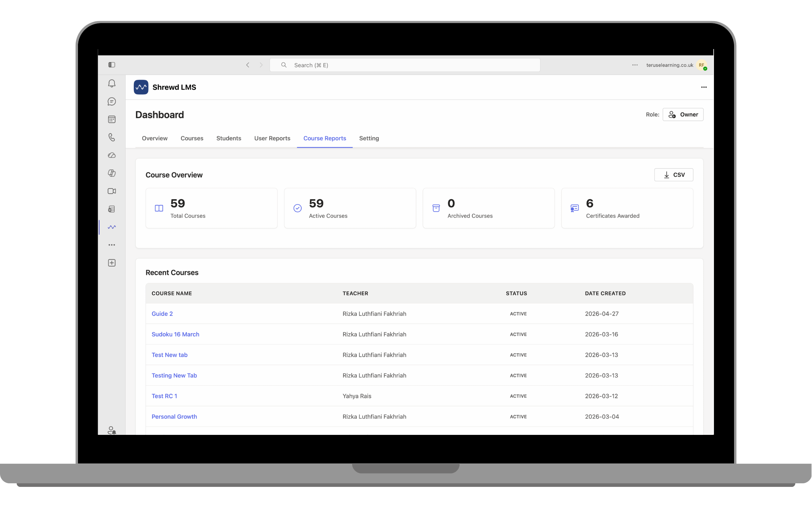Open Activity notifications bell
The width and height of the screenshot is (812, 508).
coord(112,83)
